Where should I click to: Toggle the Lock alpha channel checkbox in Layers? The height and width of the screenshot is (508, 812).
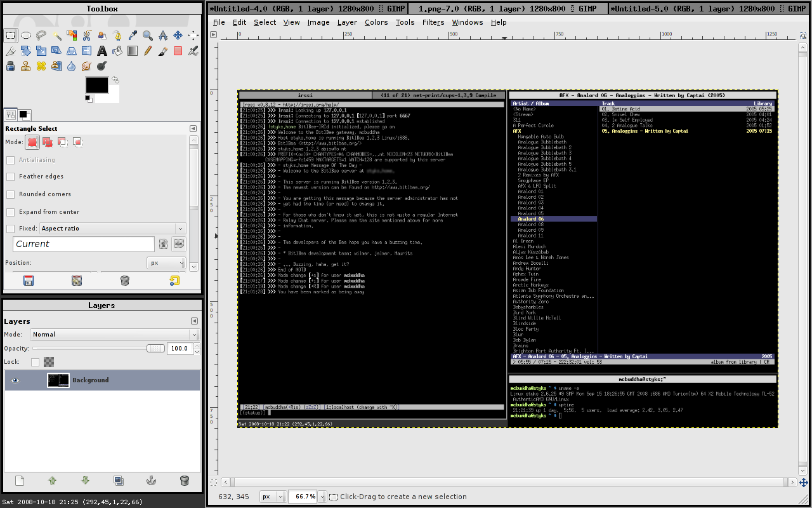pos(35,362)
